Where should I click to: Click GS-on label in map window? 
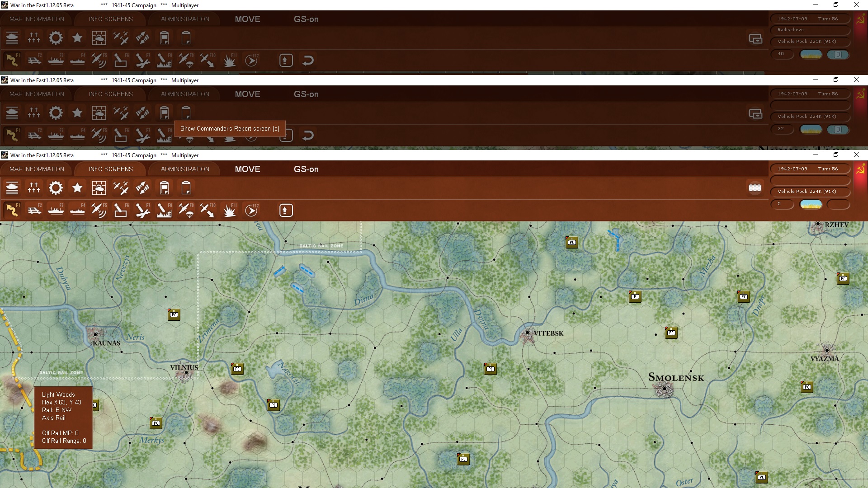pyautogui.click(x=306, y=169)
